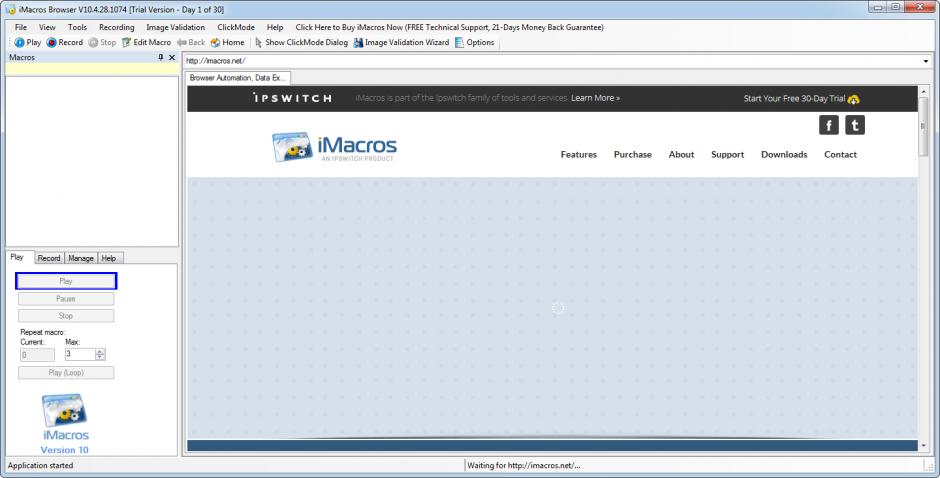Switch to Help tab in sidebar
Screen dimensions: 940x478
[110, 258]
